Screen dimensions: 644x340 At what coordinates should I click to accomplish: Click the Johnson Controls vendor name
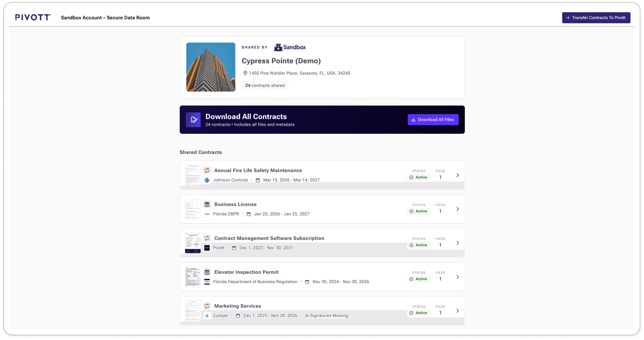(x=230, y=180)
